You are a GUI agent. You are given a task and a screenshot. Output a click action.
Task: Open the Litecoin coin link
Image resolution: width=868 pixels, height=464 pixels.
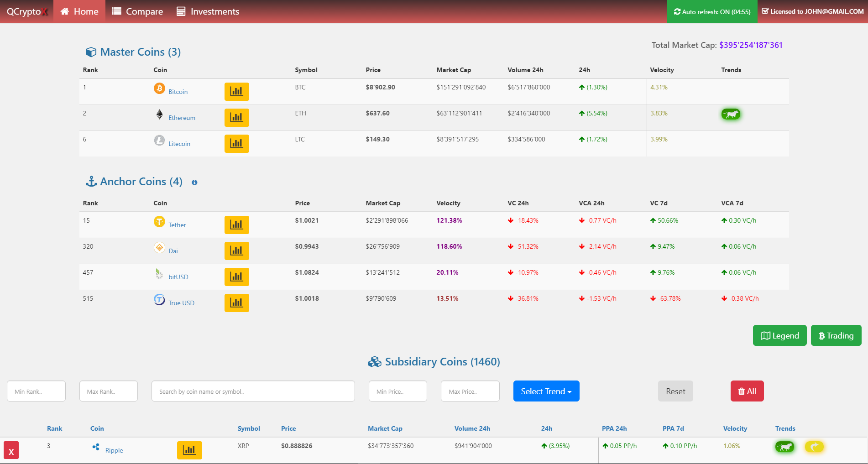pos(179,144)
